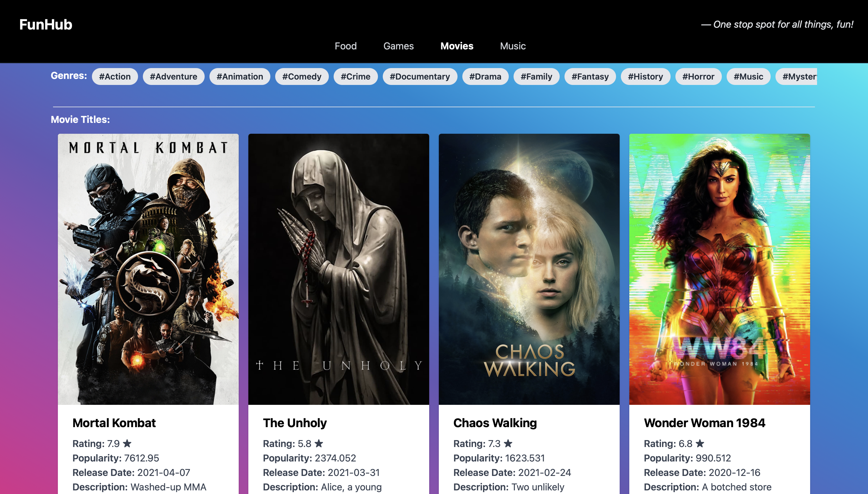Open the Food section in navigation
Image resolution: width=868 pixels, height=494 pixels.
(x=346, y=46)
